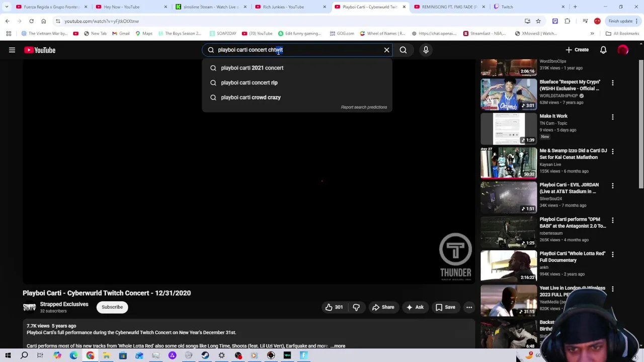Open the Create button menu
Viewport: 644px width, 362px height.
[577, 50]
